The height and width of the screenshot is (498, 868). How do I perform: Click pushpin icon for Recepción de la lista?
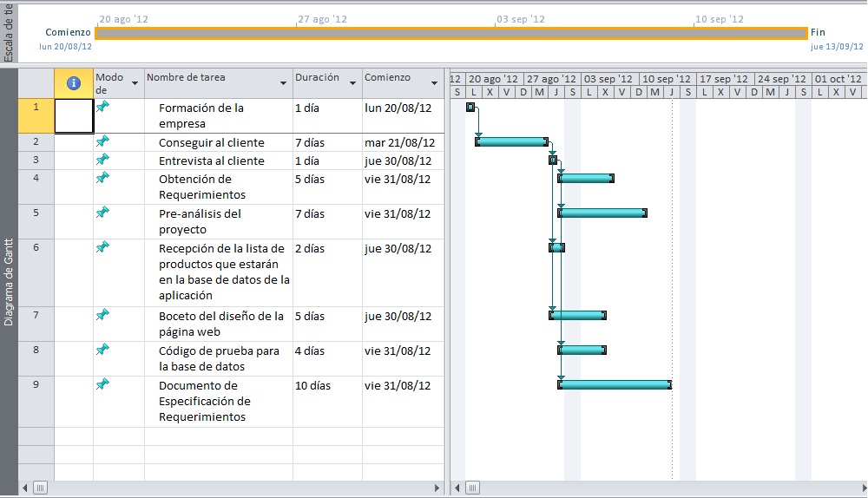(102, 246)
